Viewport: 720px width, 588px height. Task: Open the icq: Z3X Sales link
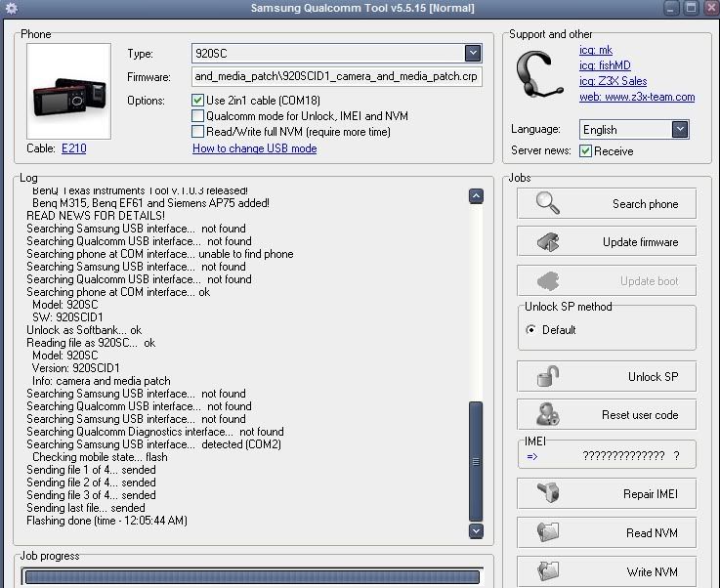click(x=613, y=81)
